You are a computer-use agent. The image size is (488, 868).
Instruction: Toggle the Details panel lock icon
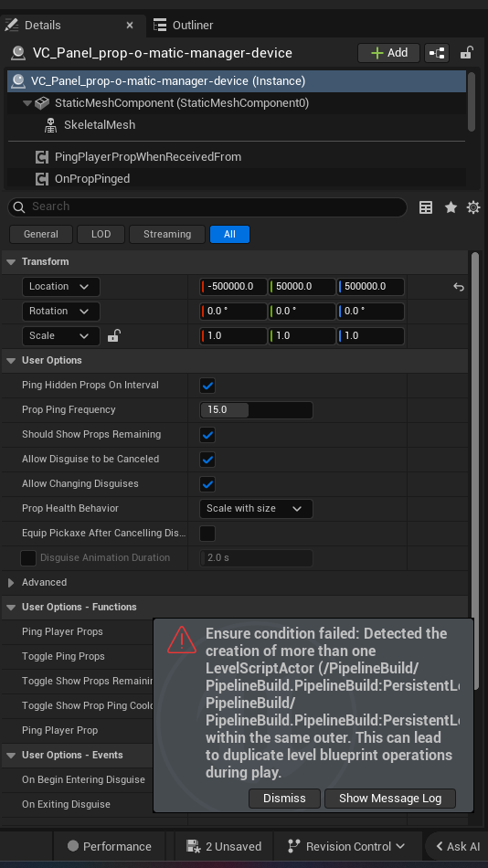(x=466, y=53)
